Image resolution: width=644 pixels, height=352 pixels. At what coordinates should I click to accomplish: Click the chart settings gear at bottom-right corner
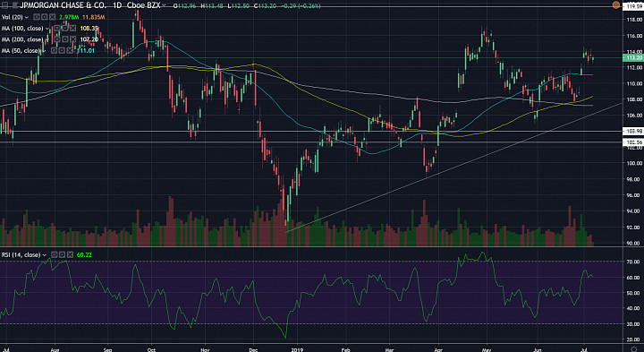pos(634,349)
